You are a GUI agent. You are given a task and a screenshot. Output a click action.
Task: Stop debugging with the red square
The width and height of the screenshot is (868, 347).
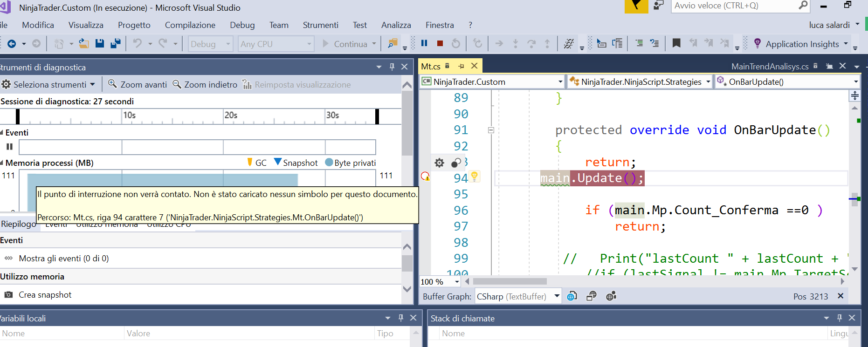click(x=440, y=43)
